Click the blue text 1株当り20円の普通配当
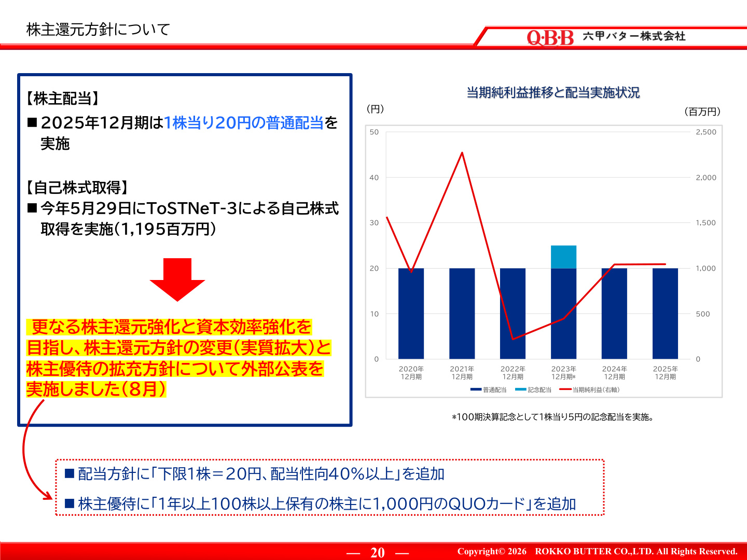 [244, 122]
